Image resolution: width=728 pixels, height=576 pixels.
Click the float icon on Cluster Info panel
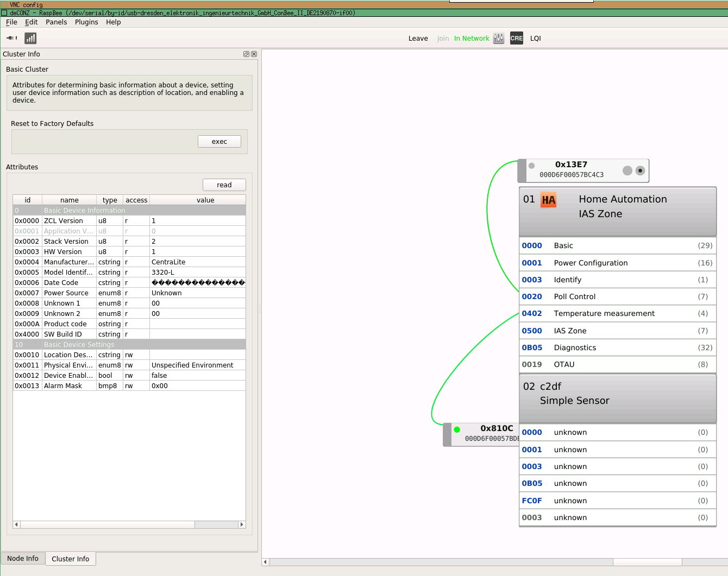pyautogui.click(x=246, y=54)
